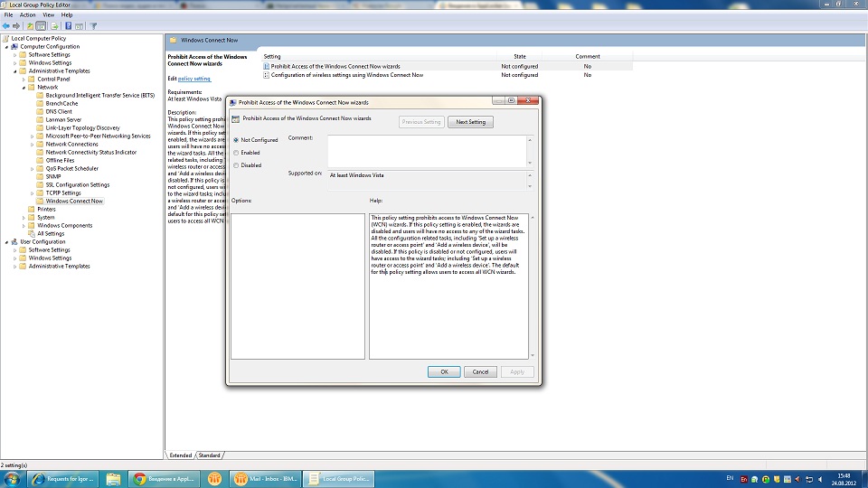Go up one level in the toolbar
This screenshot has height=488, width=868.
click(30, 26)
